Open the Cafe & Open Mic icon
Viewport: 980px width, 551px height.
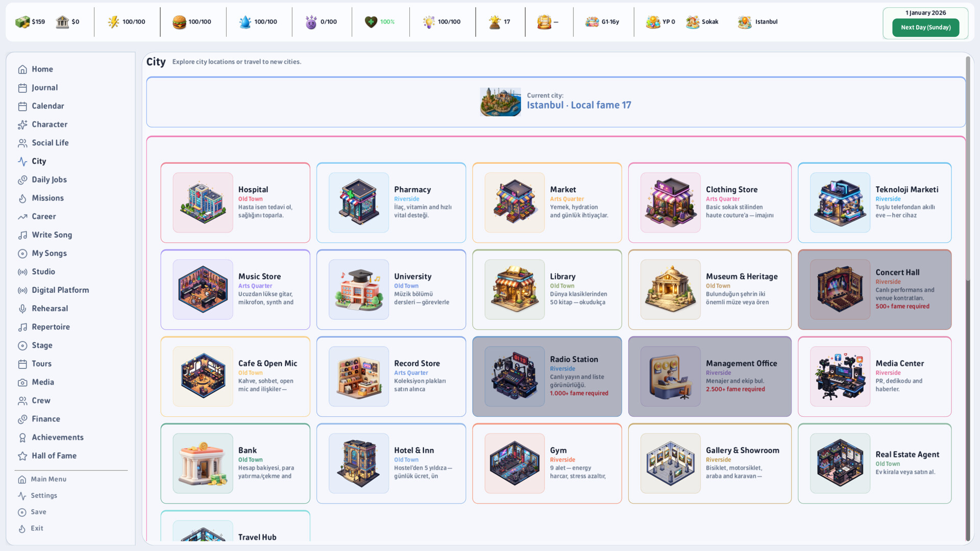(203, 377)
